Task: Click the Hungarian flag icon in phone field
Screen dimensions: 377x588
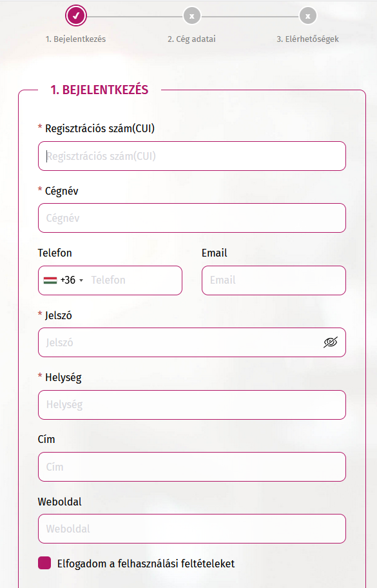Action: click(50, 280)
